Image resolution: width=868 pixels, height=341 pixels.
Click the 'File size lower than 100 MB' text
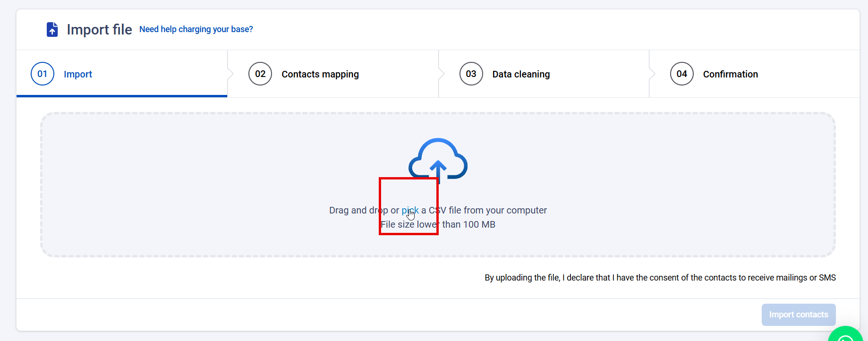tap(438, 225)
